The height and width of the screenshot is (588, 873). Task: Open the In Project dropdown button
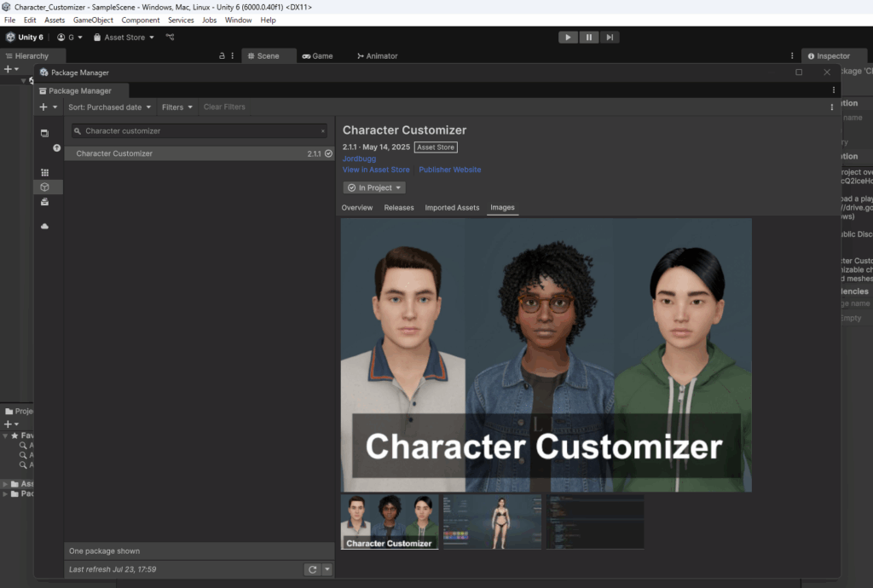pos(374,188)
